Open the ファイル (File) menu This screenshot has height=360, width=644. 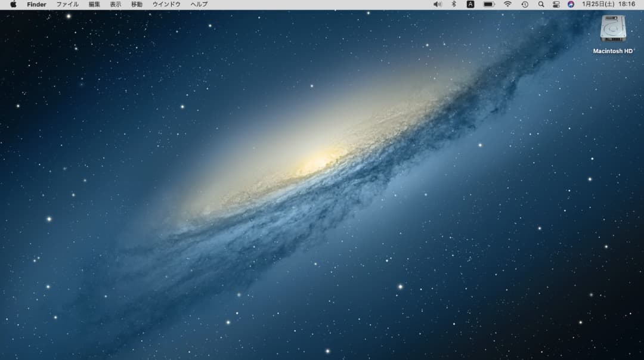pos(67,4)
